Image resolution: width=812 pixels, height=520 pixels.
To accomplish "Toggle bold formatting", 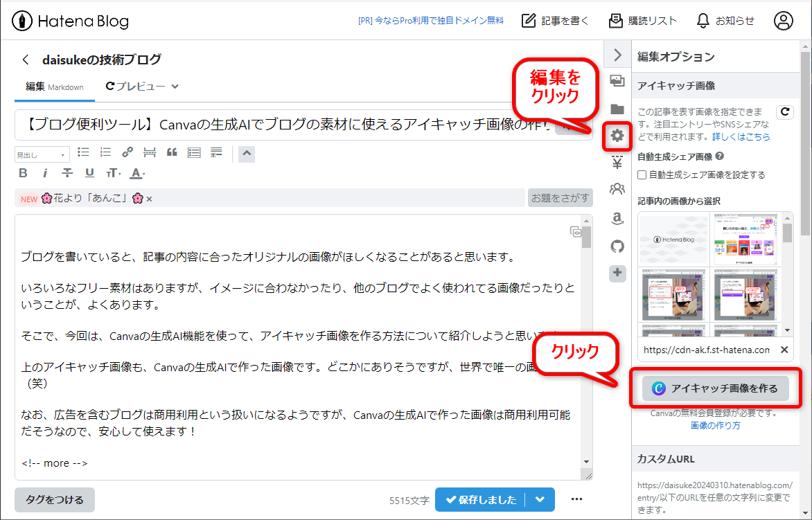I will click(x=23, y=173).
